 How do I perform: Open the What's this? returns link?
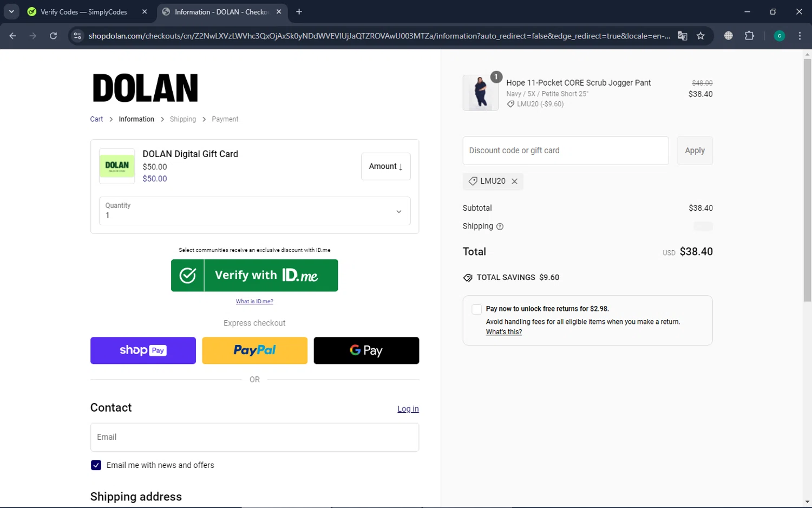504,332
